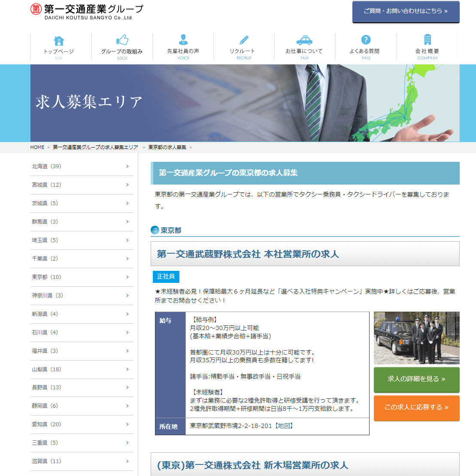This screenshot has height=476, width=476.
Task: Click chevron on 北海道 (39) row
Action: point(127,167)
